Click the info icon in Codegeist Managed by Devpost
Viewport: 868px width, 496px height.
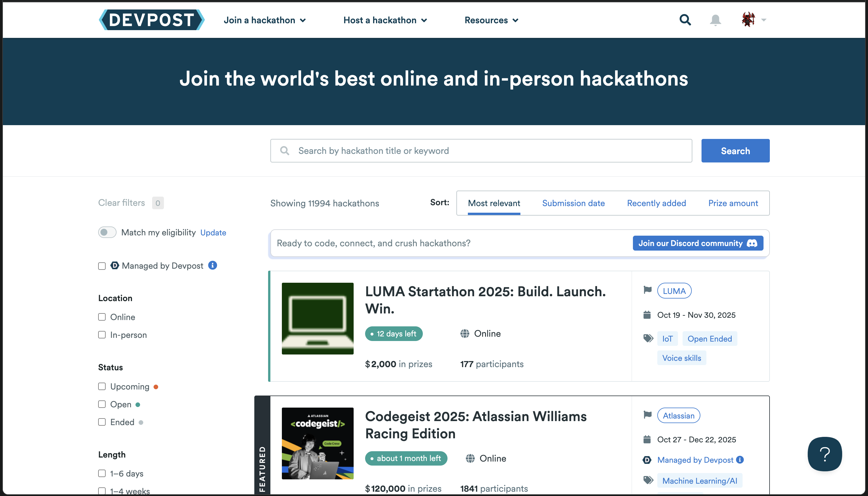click(x=740, y=460)
